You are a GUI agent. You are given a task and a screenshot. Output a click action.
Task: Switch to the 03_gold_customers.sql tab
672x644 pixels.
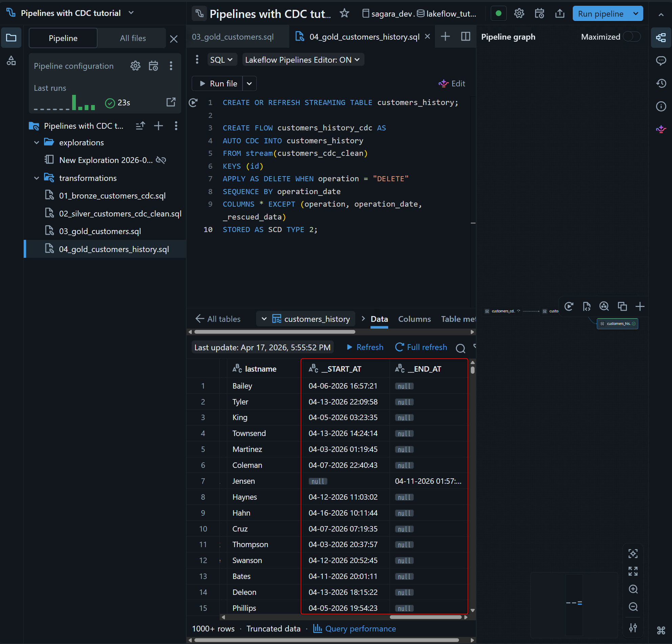pos(233,37)
